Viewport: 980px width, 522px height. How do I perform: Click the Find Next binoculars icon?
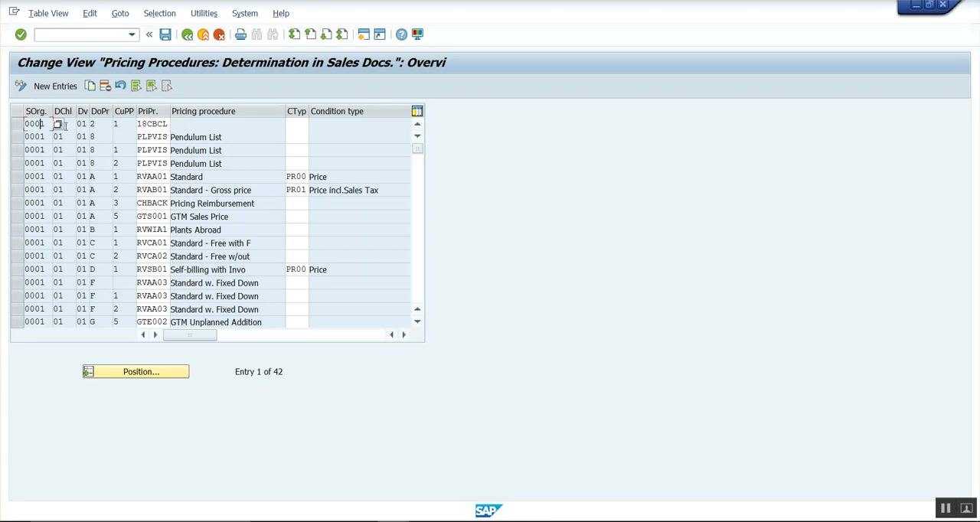coord(273,34)
